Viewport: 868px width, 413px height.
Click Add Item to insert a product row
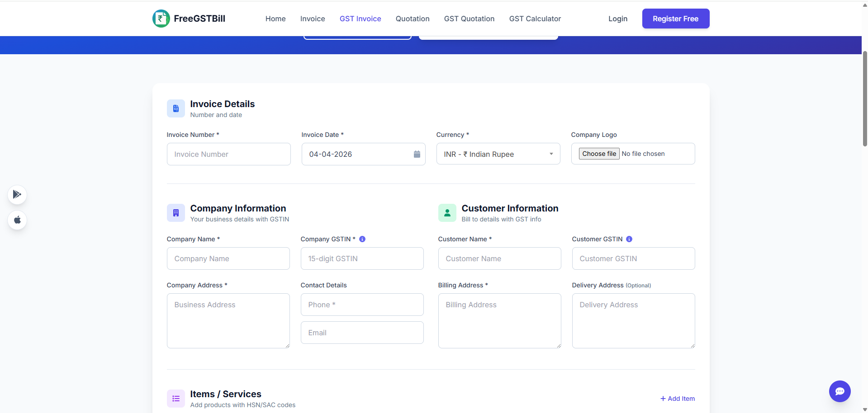(x=677, y=398)
